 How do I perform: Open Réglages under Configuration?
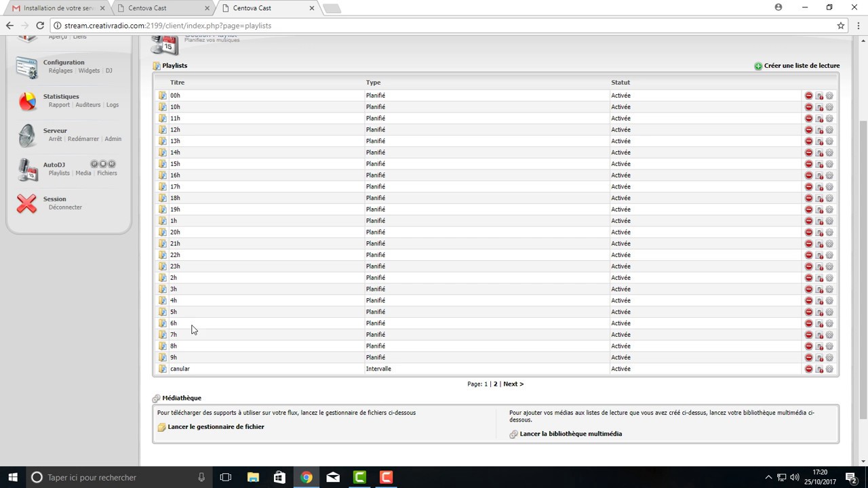click(60, 70)
